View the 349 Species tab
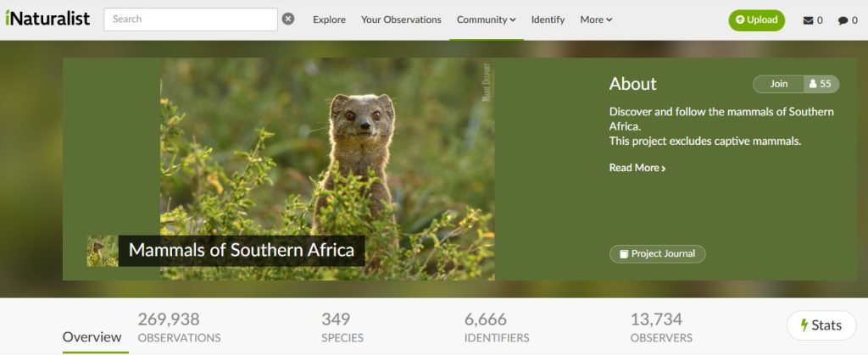The width and height of the screenshot is (868, 355). click(x=342, y=328)
